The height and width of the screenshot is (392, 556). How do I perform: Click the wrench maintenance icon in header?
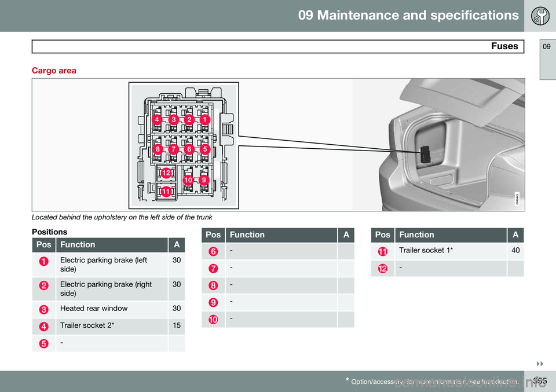pos(540,16)
